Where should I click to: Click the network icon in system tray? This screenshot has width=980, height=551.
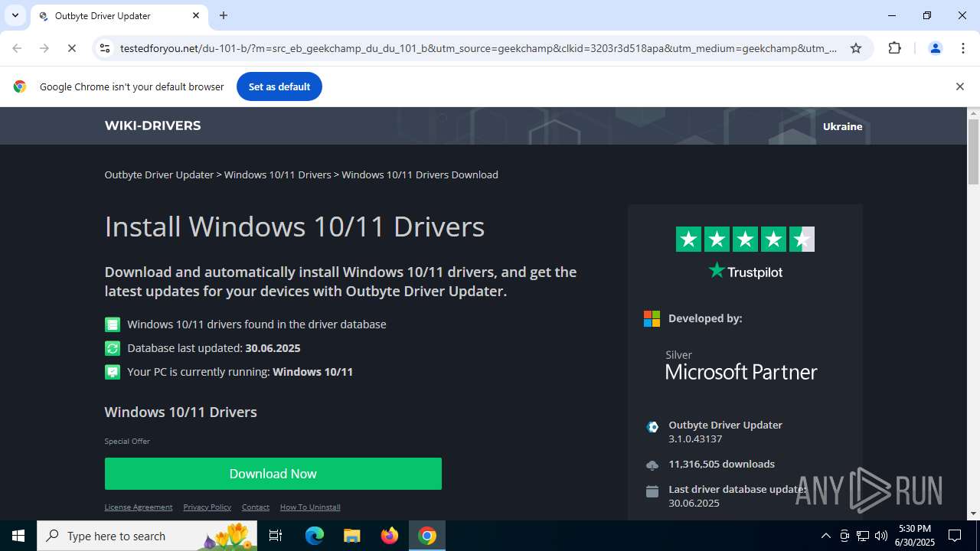[x=863, y=536]
